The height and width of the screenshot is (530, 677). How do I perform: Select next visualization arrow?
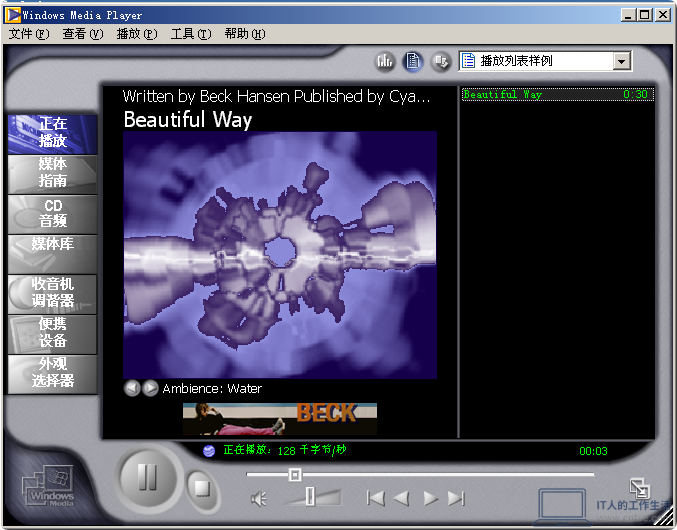point(150,388)
